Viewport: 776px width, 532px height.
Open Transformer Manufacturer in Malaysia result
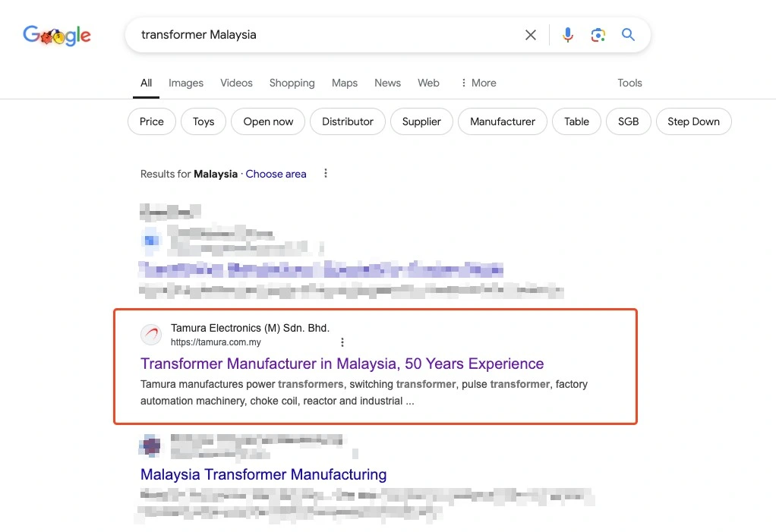click(342, 364)
